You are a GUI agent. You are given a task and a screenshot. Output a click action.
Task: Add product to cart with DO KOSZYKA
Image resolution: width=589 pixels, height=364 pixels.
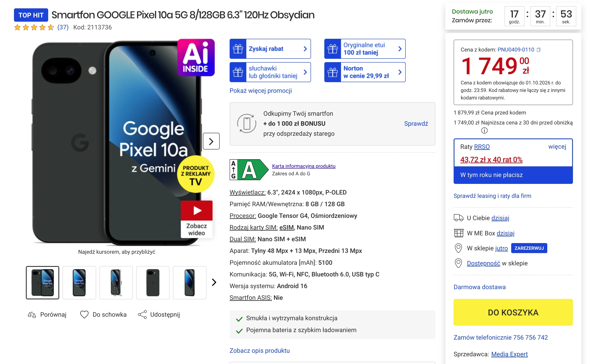tap(513, 312)
